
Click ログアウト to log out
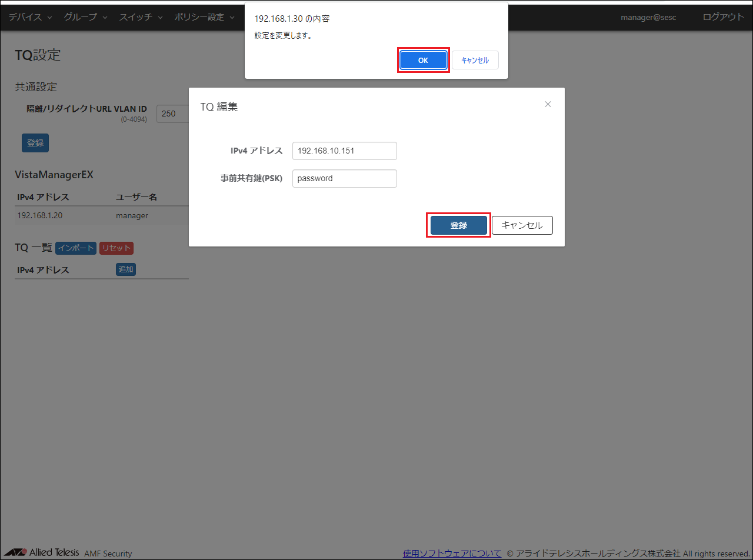point(723,17)
